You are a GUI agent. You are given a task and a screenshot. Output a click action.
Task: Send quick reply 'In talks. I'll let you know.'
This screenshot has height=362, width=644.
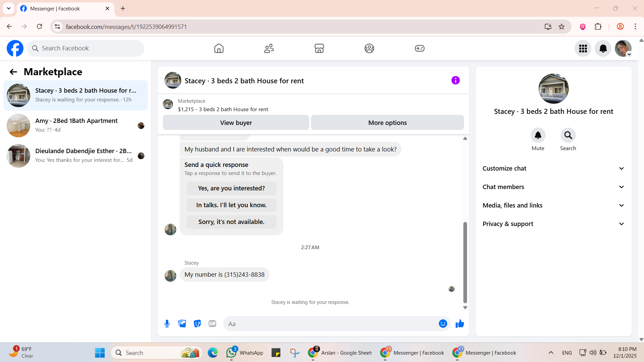click(231, 205)
